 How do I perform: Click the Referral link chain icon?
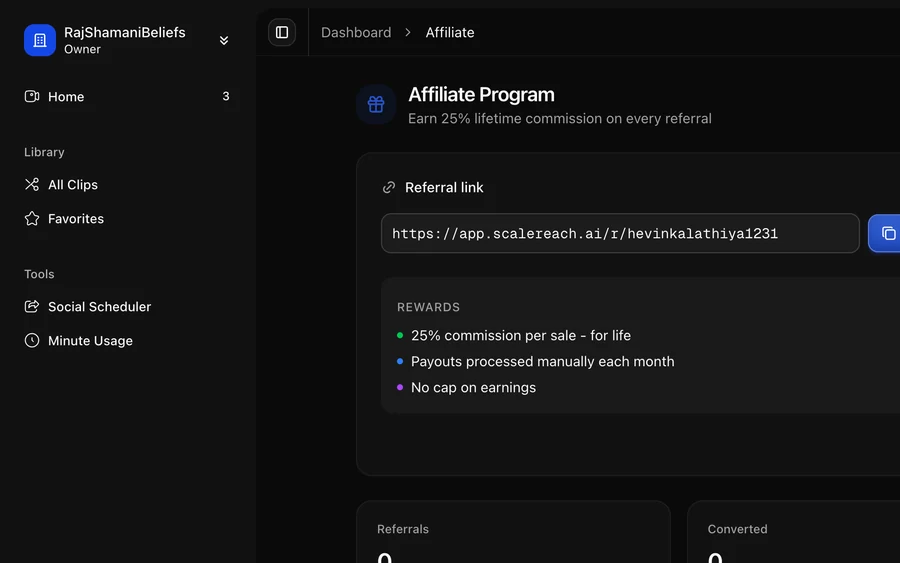click(x=389, y=187)
